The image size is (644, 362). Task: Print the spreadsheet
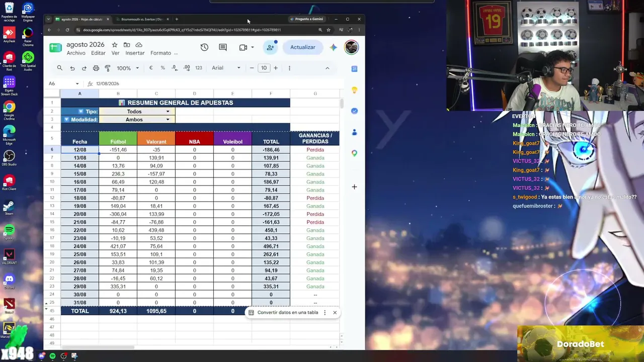click(x=96, y=68)
